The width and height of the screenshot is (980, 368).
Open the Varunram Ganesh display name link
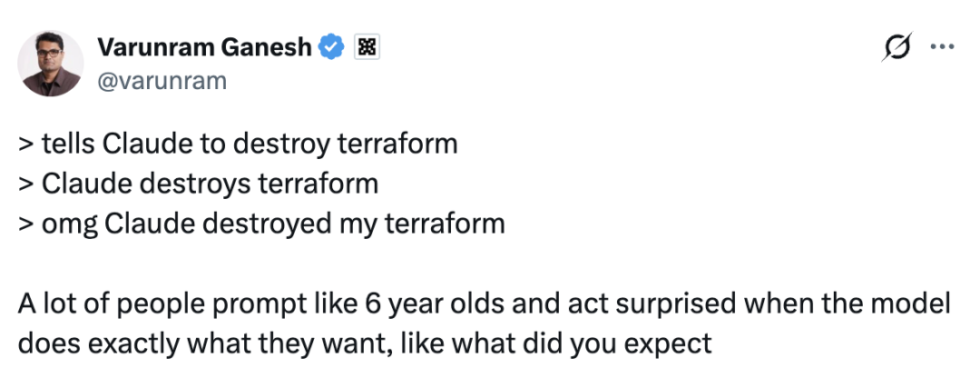coord(206,47)
